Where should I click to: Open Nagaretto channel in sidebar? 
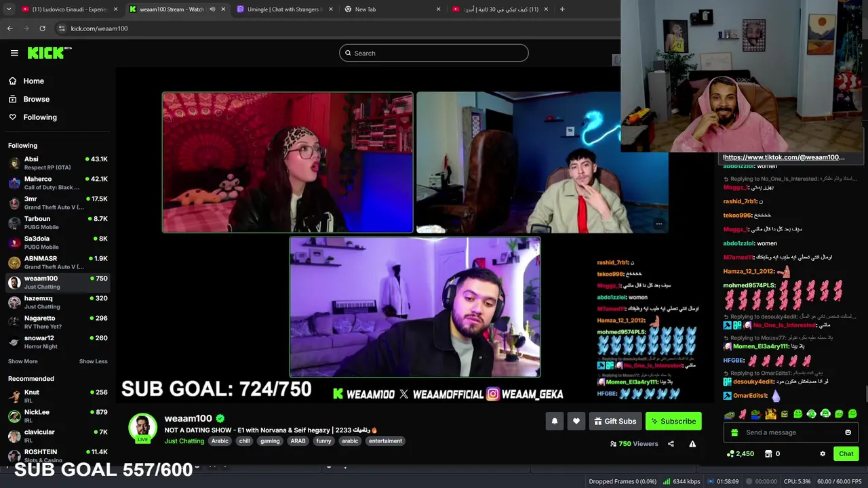pyautogui.click(x=58, y=322)
